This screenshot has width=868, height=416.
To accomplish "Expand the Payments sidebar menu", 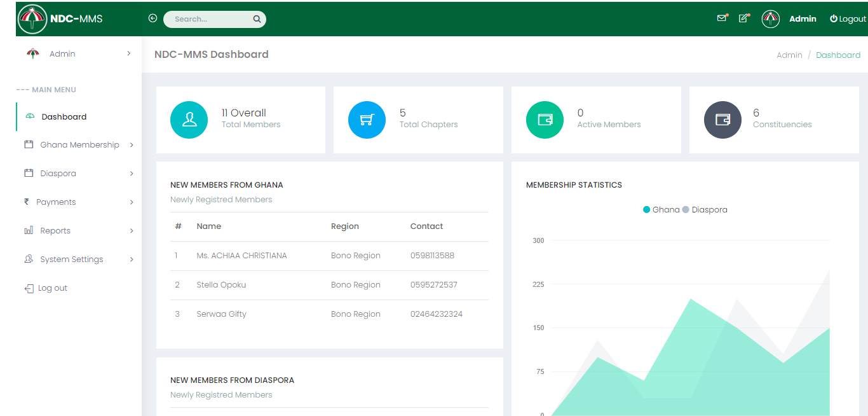I will pos(56,202).
